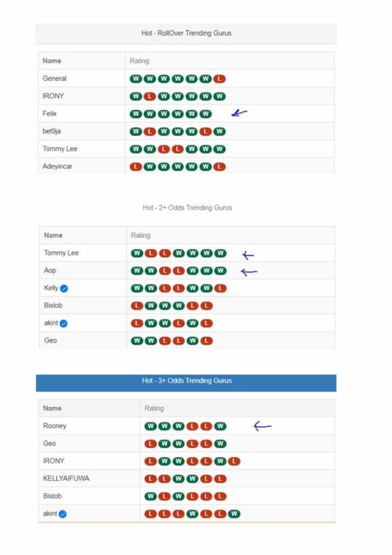Click the last W badge in akint's 3+ Odds row
The height and width of the screenshot is (555, 392).
coord(234,514)
